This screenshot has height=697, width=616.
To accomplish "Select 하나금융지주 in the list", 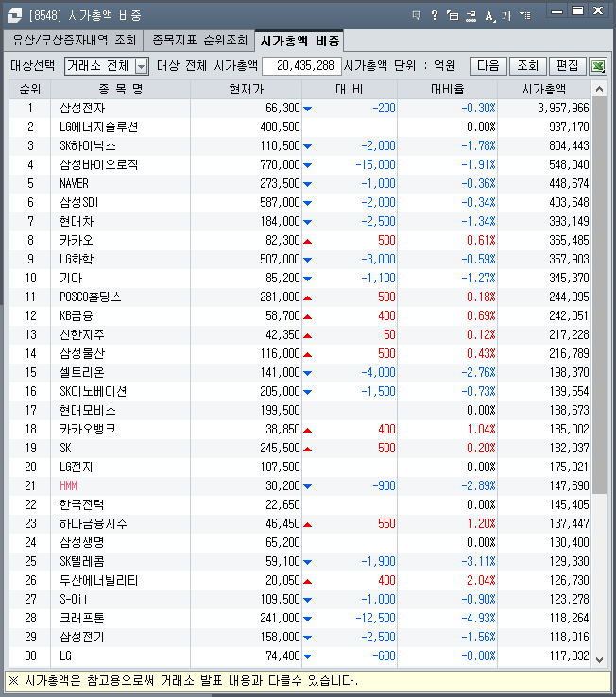I will pyautogui.click(x=93, y=523).
